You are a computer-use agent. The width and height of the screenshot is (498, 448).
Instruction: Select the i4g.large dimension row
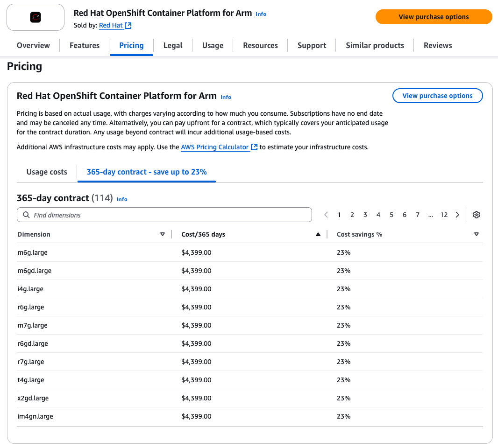click(249, 289)
